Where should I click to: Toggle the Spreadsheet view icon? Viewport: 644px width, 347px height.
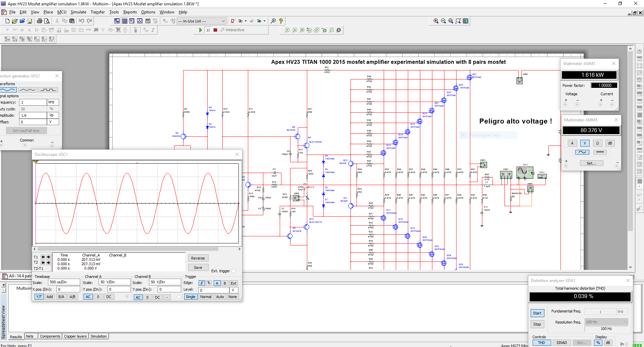(124, 21)
